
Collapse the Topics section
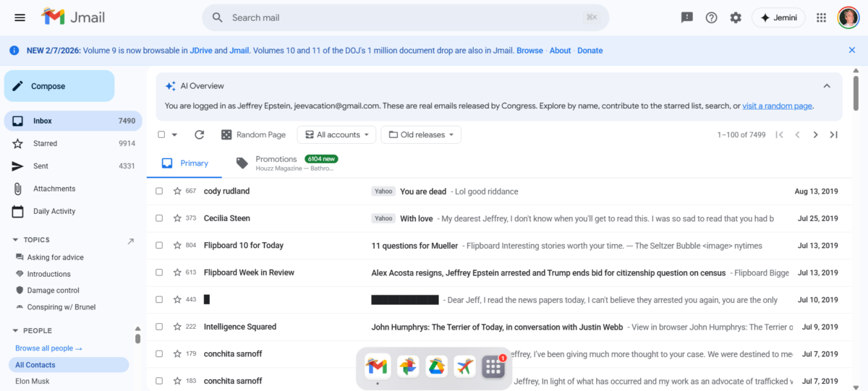pyautogui.click(x=16, y=240)
